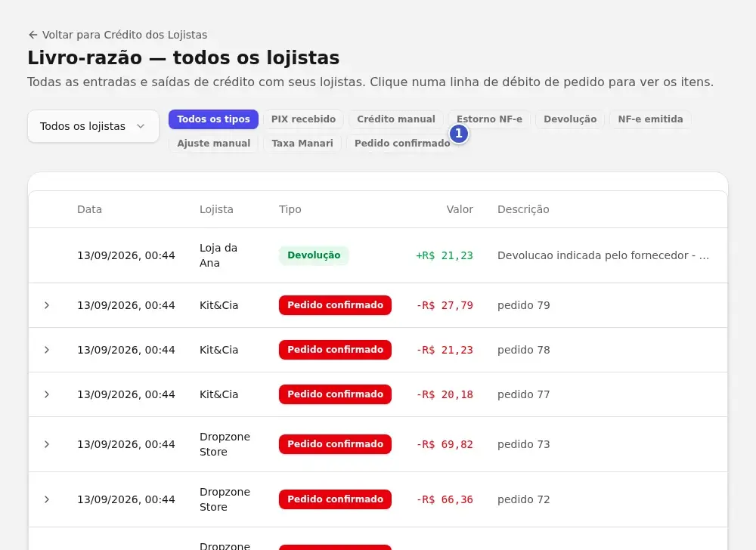756x550 pixels.
Task: Click the -R$ 27,79 value
Action: click(x=445, y=305)
